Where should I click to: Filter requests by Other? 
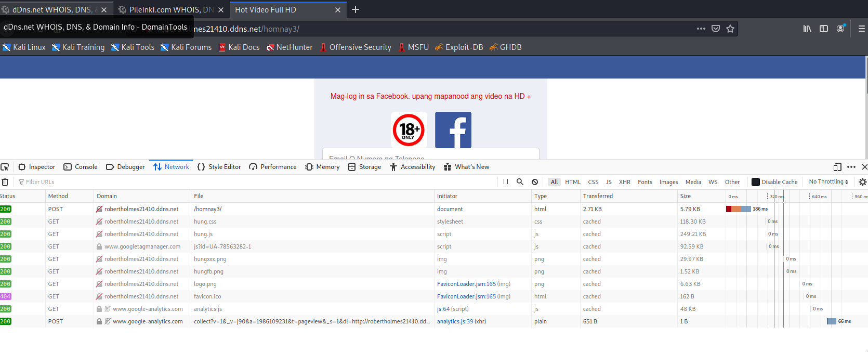coord(732,182)
